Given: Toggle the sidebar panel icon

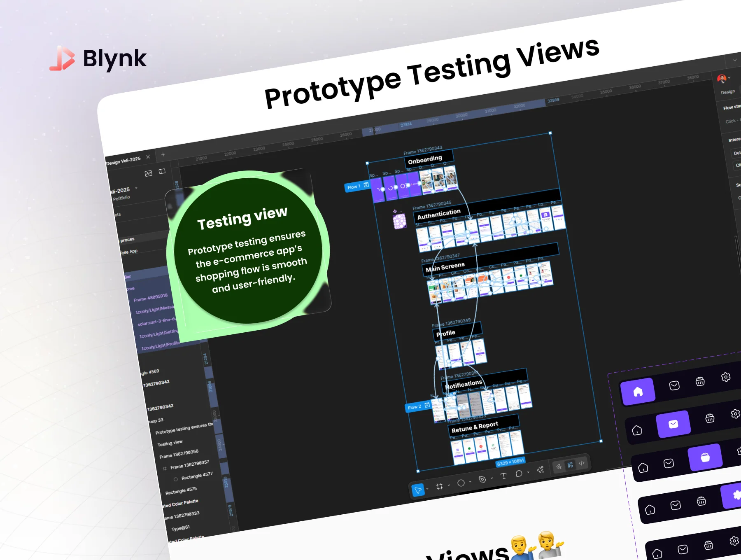Looking at the screenshot, I should 162,171.
